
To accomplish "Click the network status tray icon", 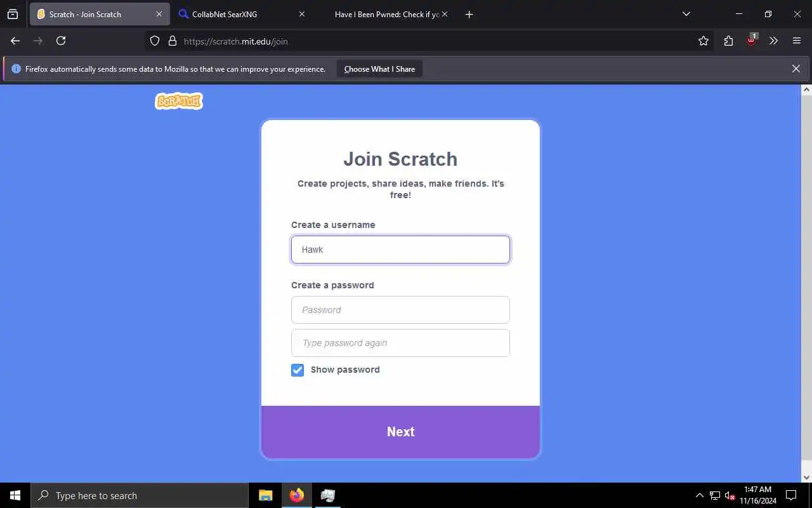I will point(715,495).
